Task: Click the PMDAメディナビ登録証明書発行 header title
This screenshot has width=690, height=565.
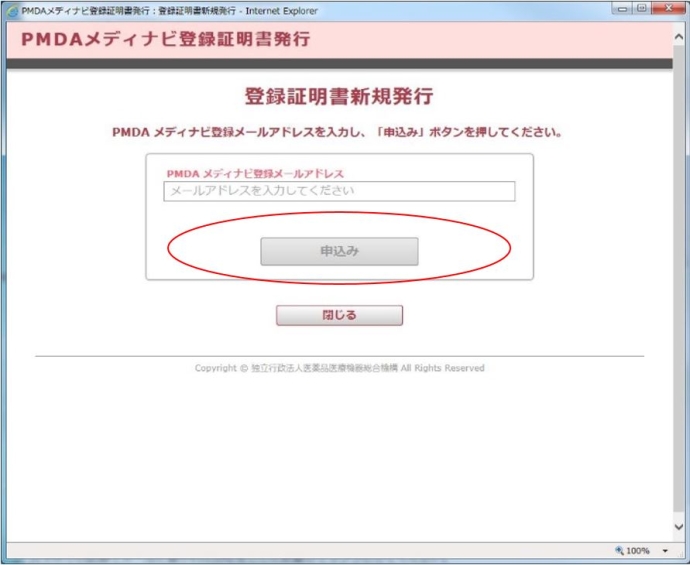Action: [x=166, y=39]
